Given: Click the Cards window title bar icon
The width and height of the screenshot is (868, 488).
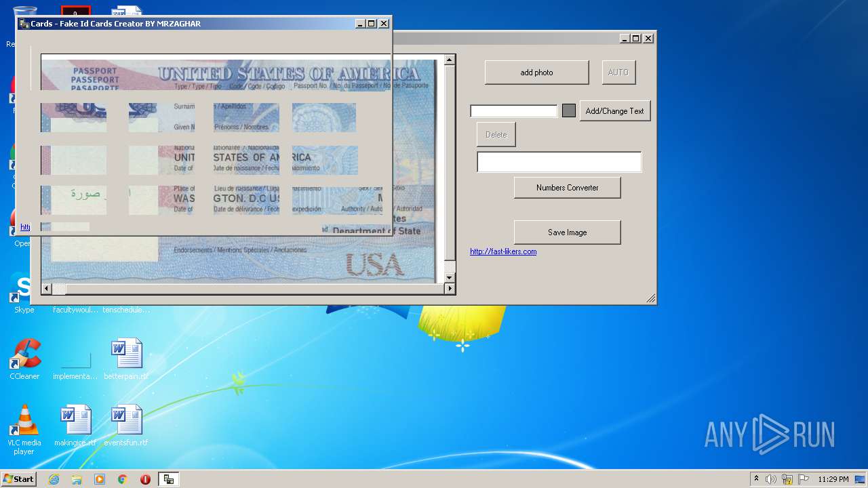Looking at the screenshot, I should (x=24, y=24).
